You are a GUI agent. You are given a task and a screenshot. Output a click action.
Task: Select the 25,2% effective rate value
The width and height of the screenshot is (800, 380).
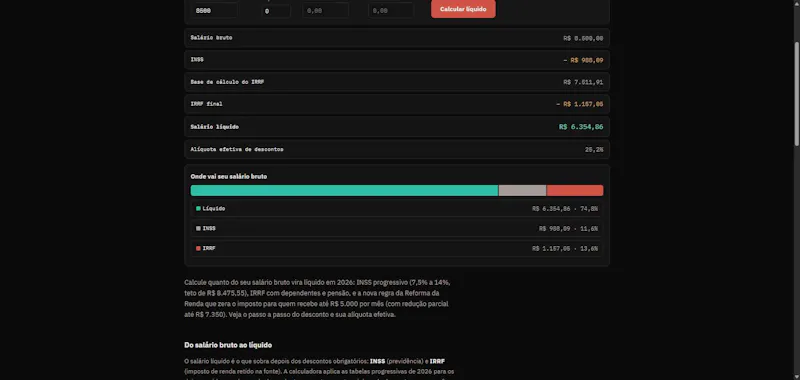point(594,149)
